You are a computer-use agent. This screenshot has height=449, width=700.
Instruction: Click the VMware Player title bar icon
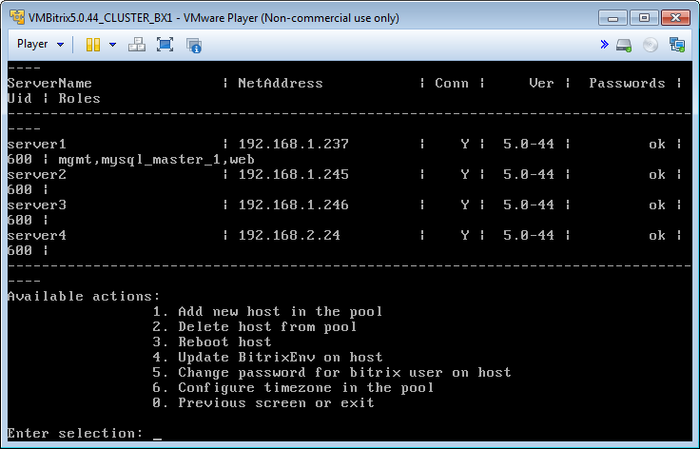[17, 17]
